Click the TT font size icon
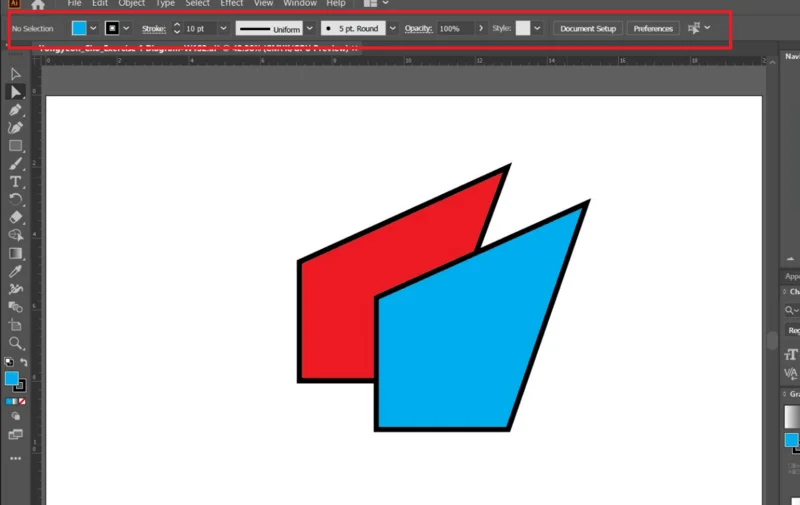The image size is (800, 505). click(x=791, y=354)
